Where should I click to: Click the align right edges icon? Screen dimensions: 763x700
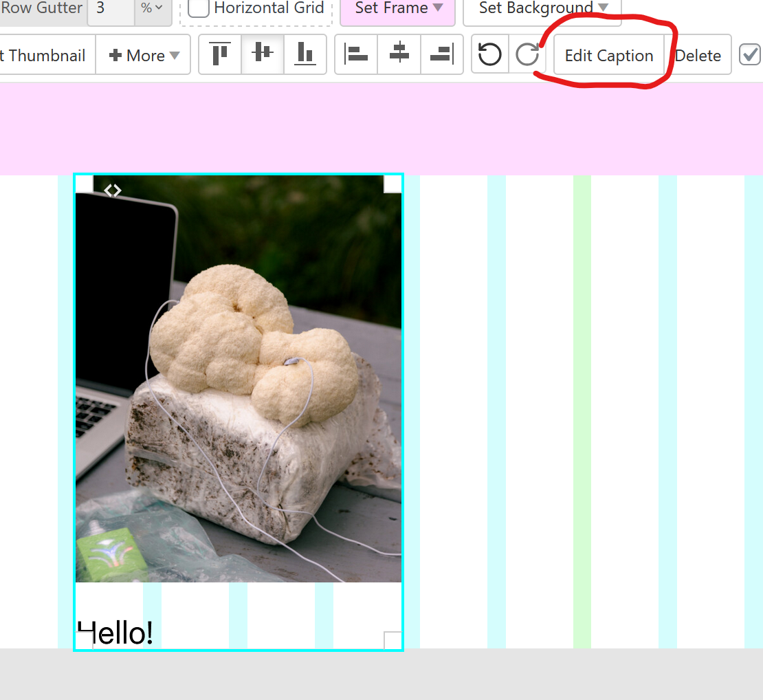coord(442,54)
